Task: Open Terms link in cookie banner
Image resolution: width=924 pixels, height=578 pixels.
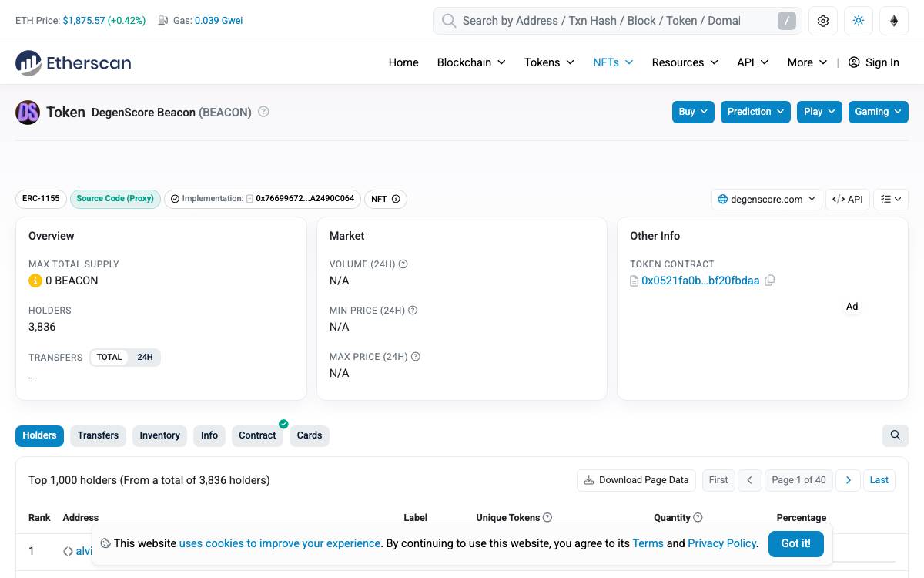Action: pyautogui.click(x=648, y=543)
